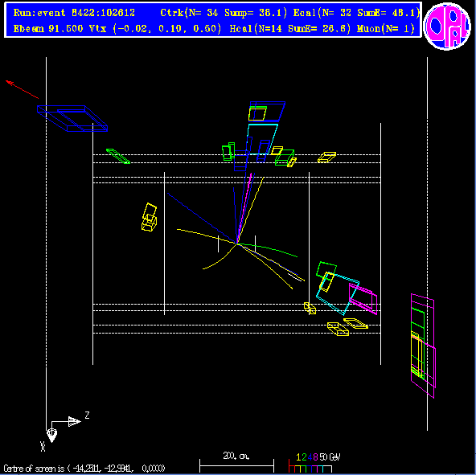
Task: Click the Hcal(N=14 SumE= 26.6) readout
Action: coord(290,29)
